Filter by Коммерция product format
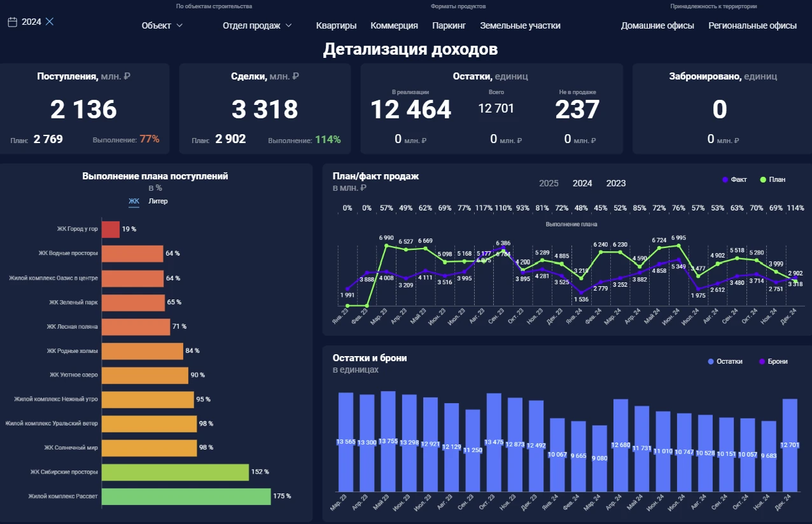Image resolution: width=812 pixels, height=524 pixels. pyautogui.click(x=394, y=25)
